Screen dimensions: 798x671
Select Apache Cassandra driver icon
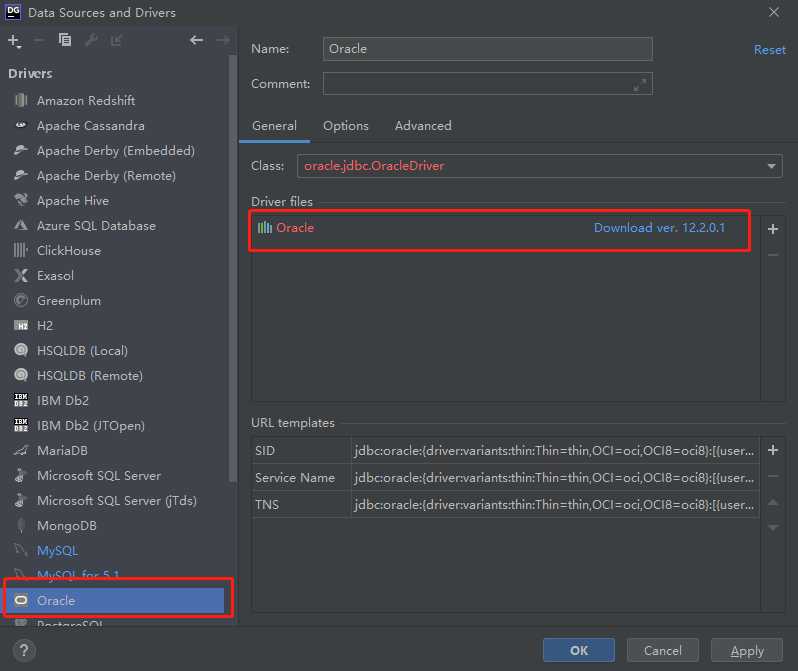point(21,125)
